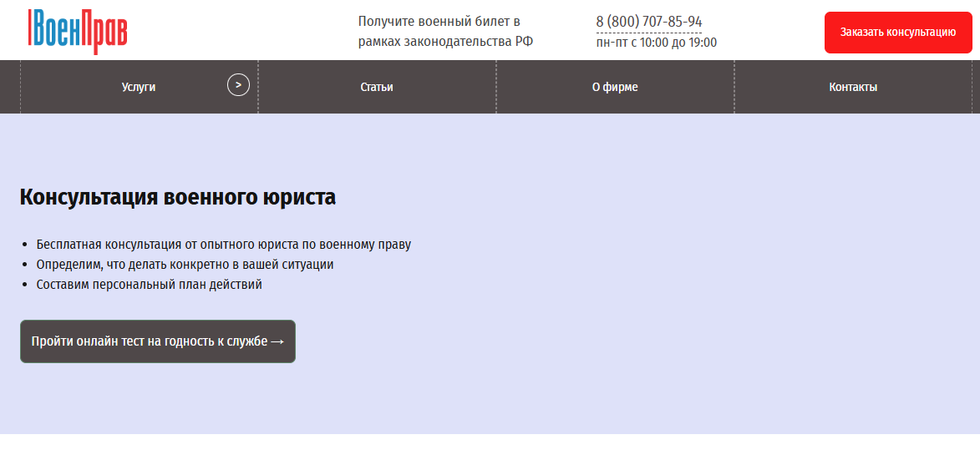Select the heading Консультация военного юриста
This screenshot has height=460, width=980.
point(177,197)
